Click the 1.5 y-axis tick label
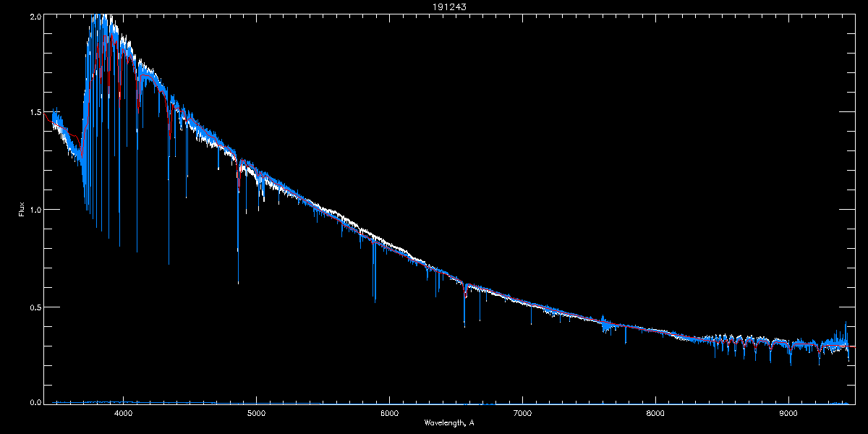Screen dimensions: 868x434 point(35,112)
